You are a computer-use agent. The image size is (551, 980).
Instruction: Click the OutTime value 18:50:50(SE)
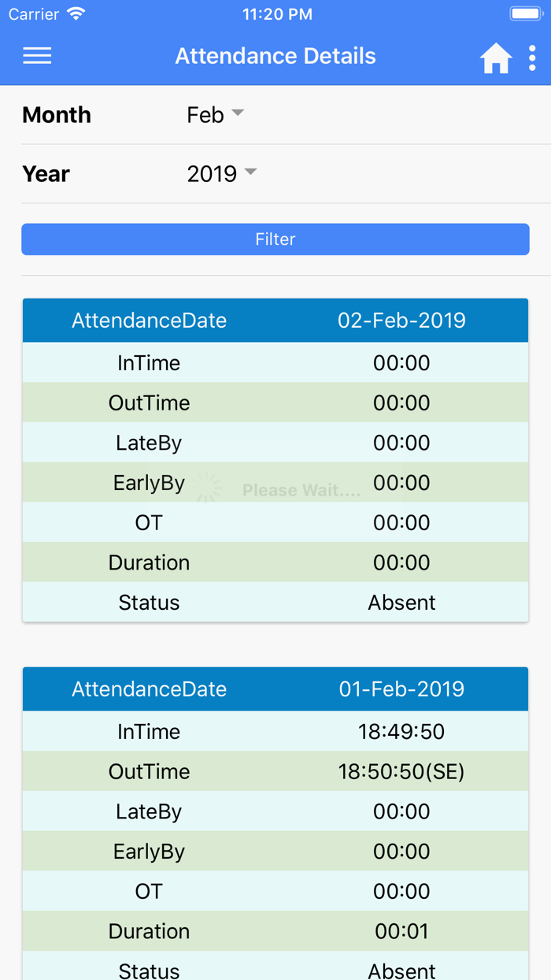click(x=401, y=771)
